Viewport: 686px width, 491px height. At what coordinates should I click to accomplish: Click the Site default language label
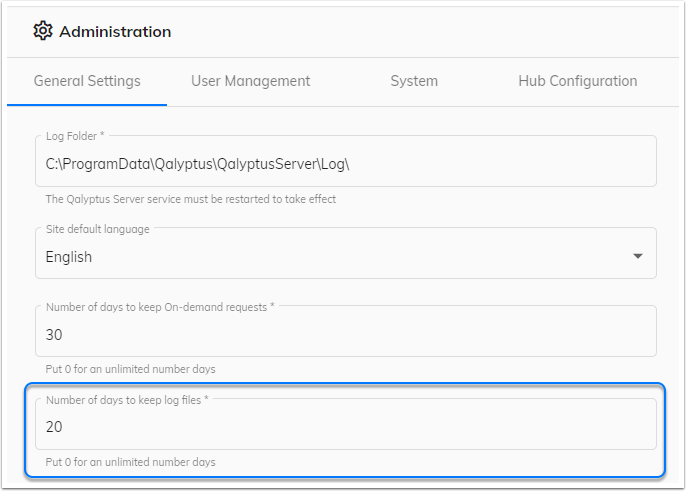tap(98, 229)
